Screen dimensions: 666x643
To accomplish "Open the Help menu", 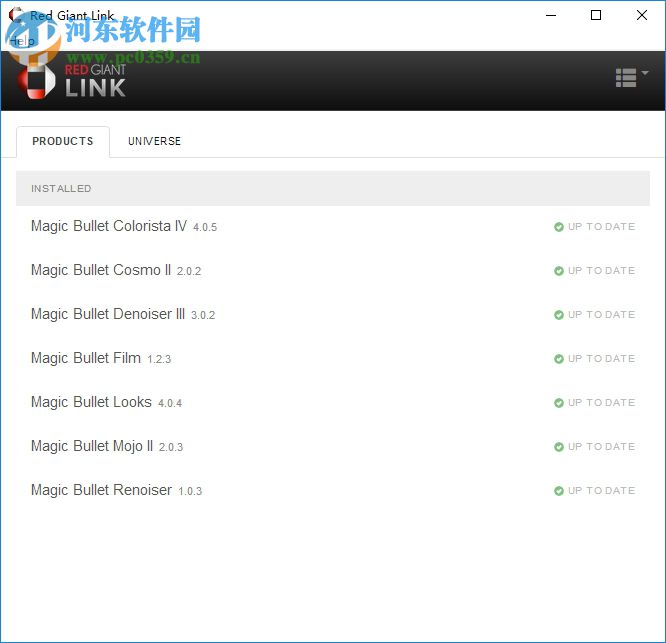I will click(22, 41).
